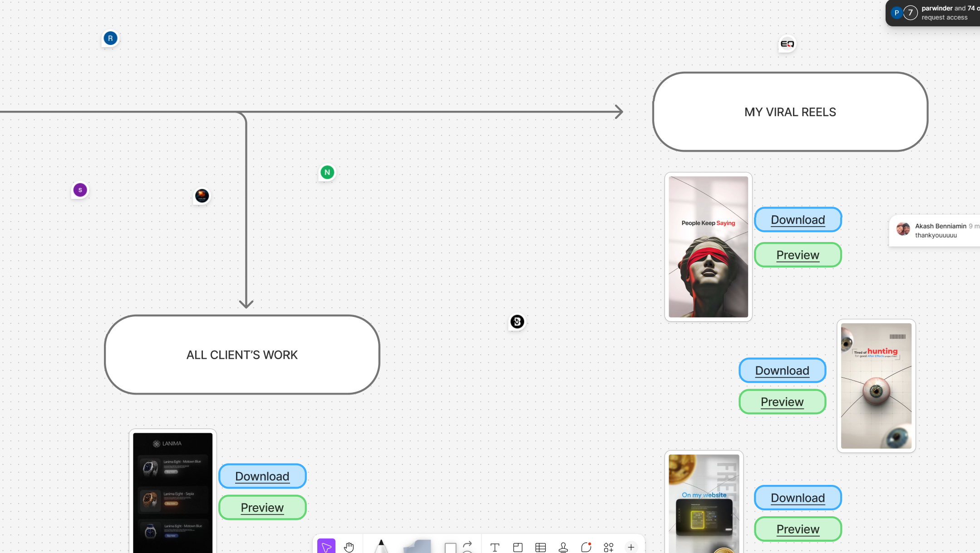Open the parwinder request access notification
Viewport: 980px width, 553px height.
[933, 13]
